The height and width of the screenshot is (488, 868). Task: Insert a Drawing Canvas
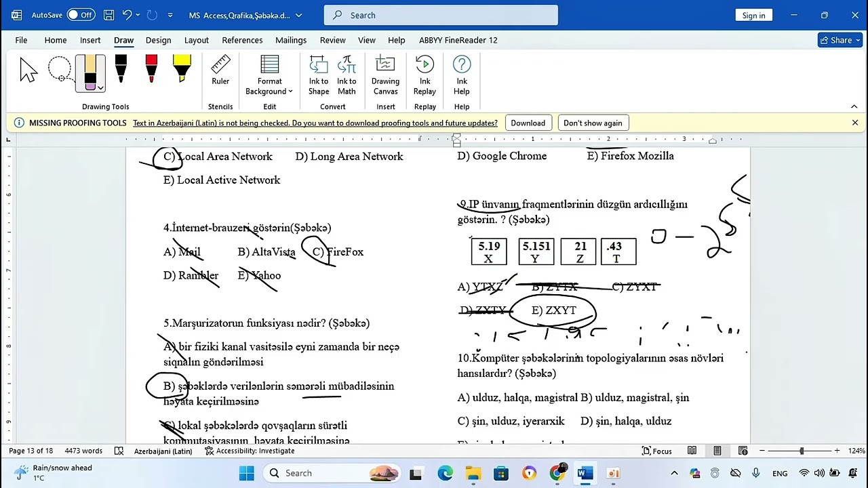pos(385,75)
